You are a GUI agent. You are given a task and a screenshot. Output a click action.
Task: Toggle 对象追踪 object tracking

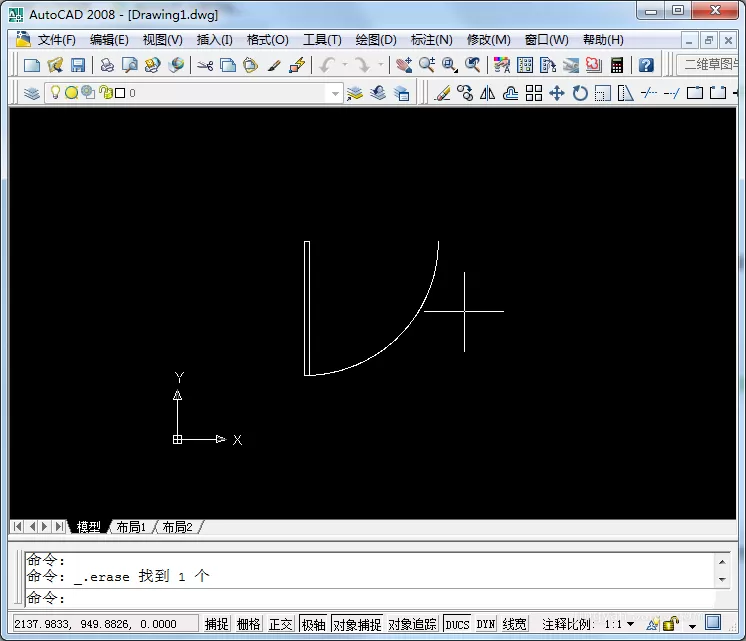[412, 624]
